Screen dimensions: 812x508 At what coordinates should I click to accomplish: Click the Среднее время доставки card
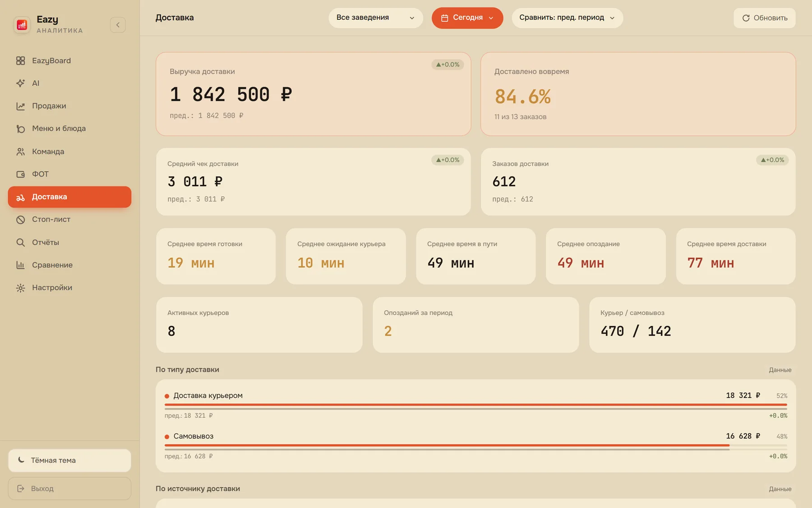[735, 256]
